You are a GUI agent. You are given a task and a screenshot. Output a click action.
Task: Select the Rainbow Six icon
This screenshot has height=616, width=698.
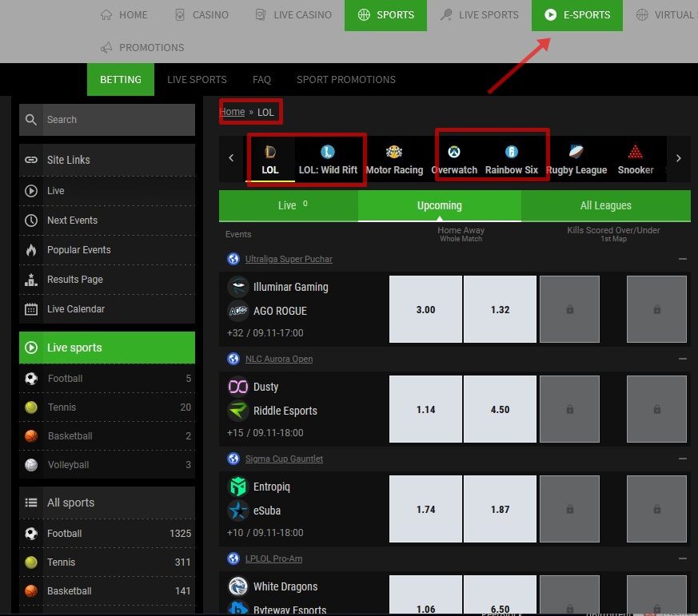(512, 152)
